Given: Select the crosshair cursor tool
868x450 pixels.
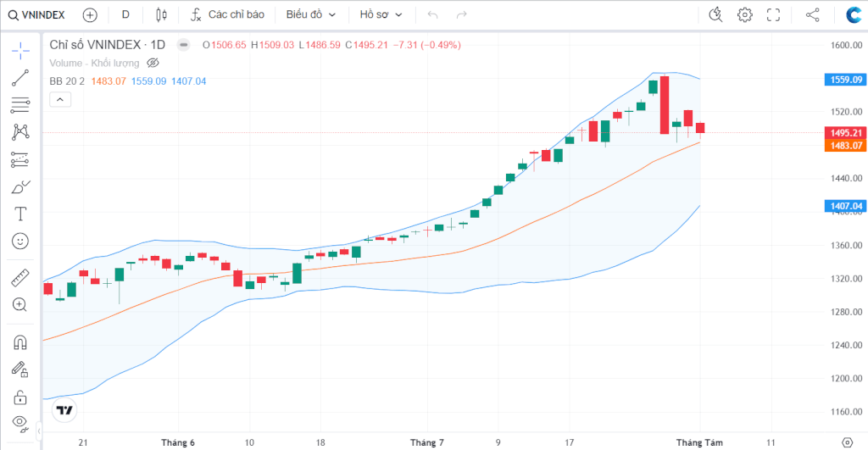Looking at the screenshot, I should pos(20,51).
